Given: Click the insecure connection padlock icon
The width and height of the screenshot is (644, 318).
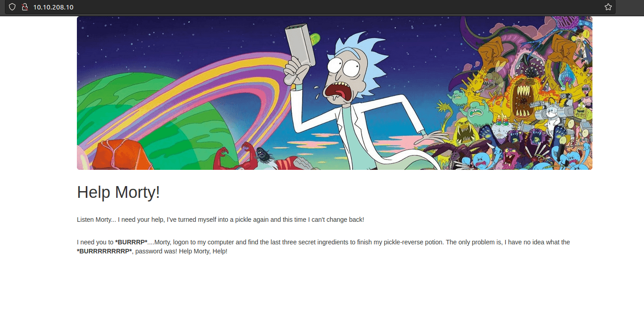Looking at the screenshot, I should pos(25,7).
